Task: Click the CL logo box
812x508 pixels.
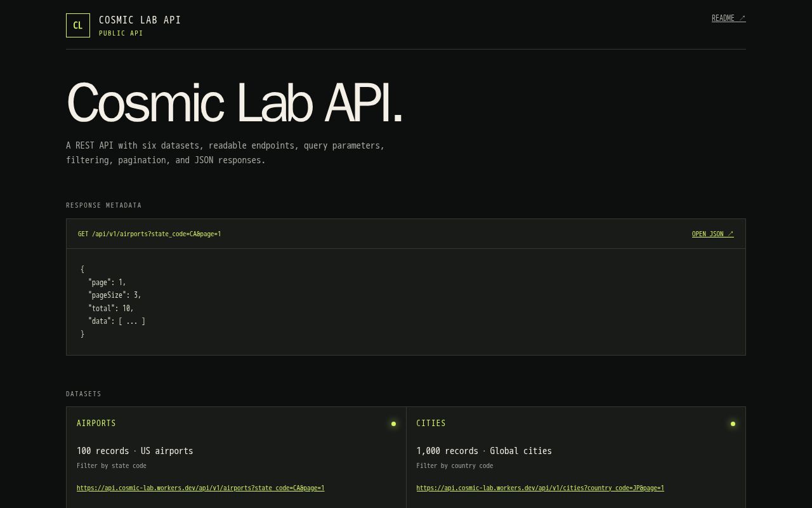Action: point(78,25)
